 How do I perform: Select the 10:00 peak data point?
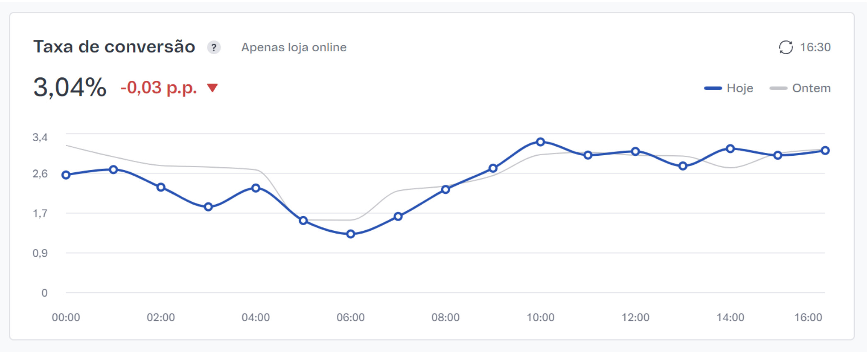[x=540, y=142]
